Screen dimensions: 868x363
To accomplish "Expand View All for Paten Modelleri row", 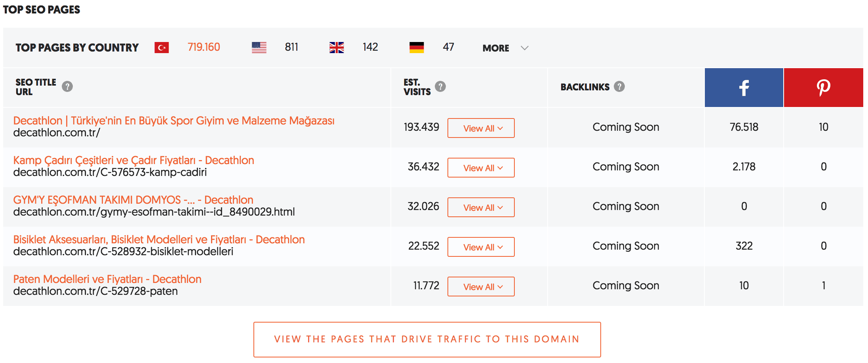I will coord(481,287).
